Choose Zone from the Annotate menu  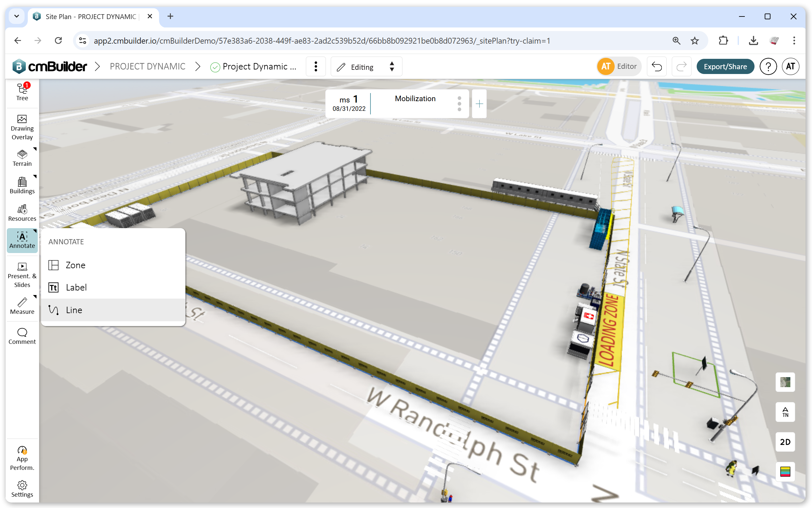113,265
